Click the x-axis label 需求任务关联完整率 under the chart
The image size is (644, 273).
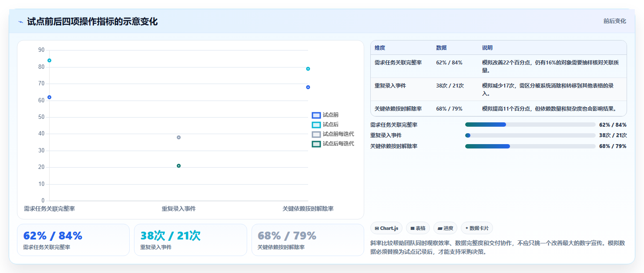coord(49,209)
